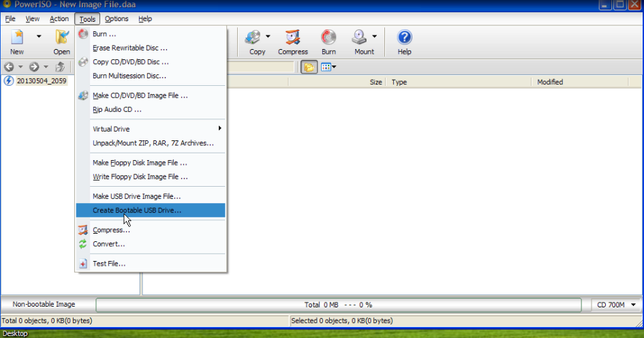Click the Forward navigation arrow
The height and width of the screenshot is (338, 644).
coord(34,67)
